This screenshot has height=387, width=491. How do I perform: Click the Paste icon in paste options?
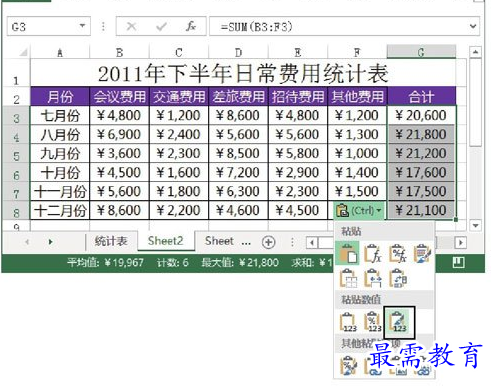tap(348, 254)
